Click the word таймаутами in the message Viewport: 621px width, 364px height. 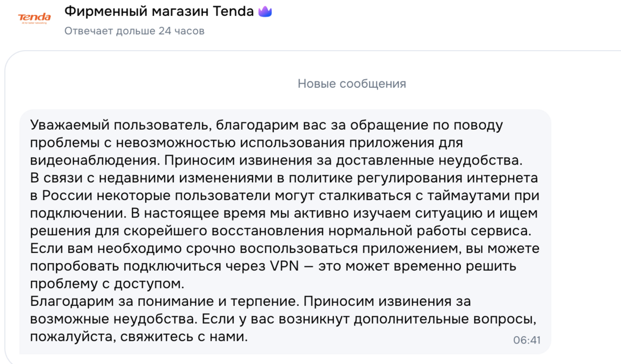click(460, 195)
